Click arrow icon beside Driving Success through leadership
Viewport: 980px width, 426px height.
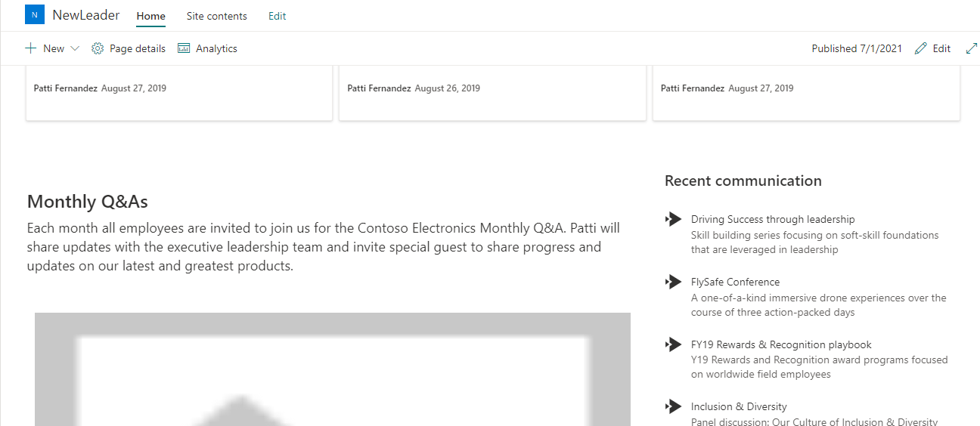tap(673, 219)
